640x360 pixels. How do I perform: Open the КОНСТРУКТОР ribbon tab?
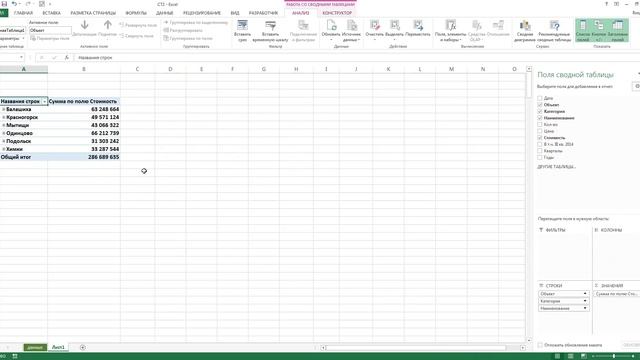click(337, 13)
